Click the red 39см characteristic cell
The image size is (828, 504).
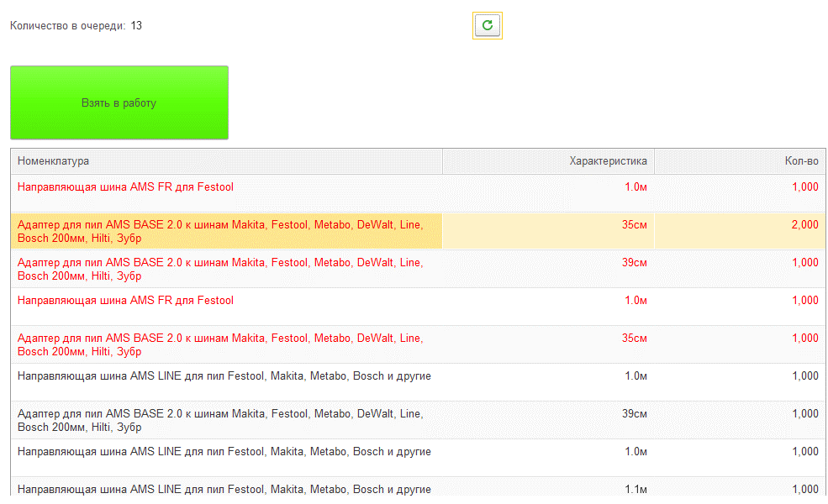635,263
